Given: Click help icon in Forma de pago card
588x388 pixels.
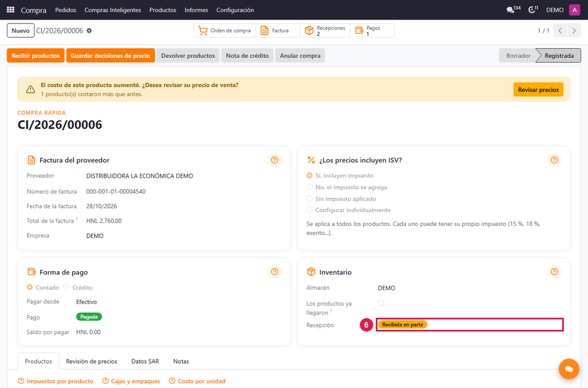Looking at the screenshot, I should 274,272.
